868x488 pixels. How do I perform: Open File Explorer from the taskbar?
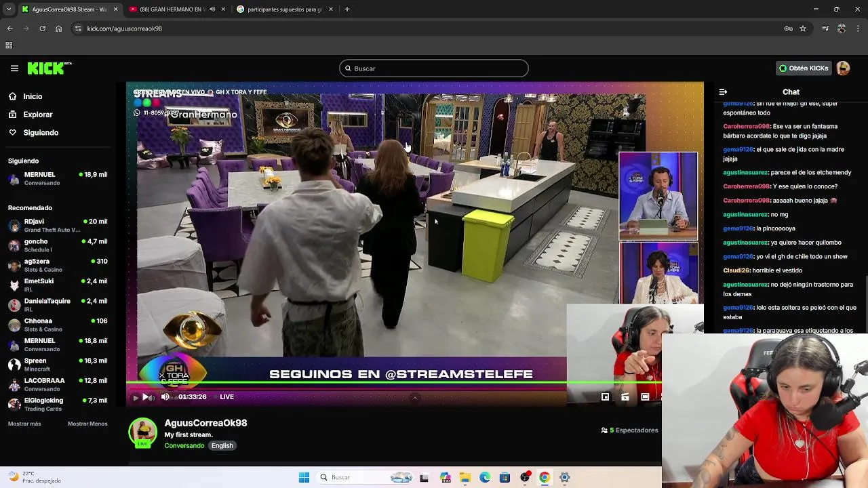465,477
